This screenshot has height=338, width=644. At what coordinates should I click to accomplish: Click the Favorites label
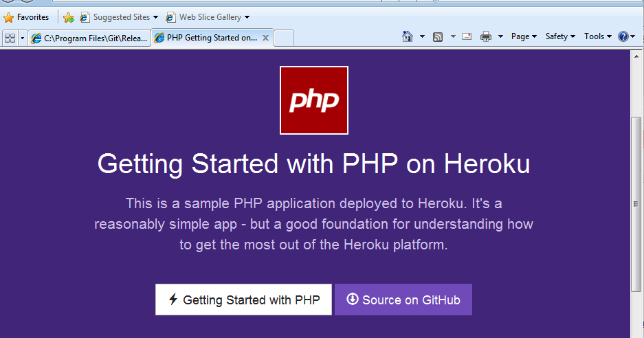pos(33,17)
